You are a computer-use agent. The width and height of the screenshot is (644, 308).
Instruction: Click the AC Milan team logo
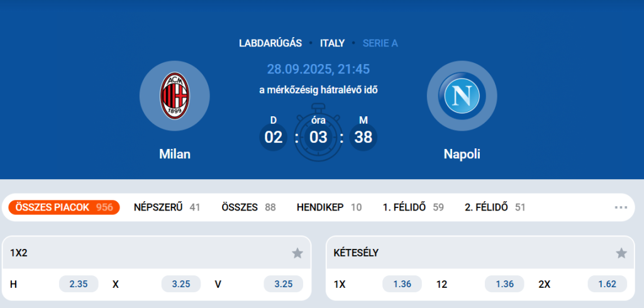click(175, 96)
